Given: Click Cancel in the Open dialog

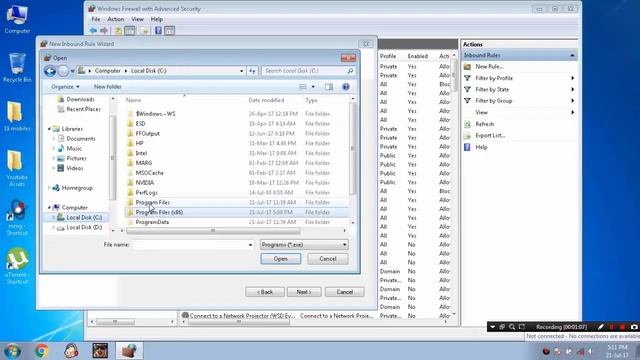Looking at the screenshot, I should pos(328,259).
